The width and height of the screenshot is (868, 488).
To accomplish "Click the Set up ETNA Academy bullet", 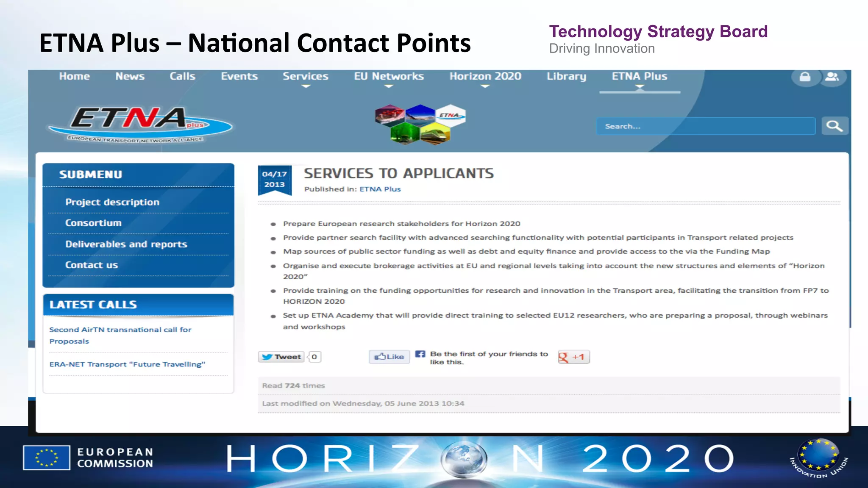I will pos(555,321).
